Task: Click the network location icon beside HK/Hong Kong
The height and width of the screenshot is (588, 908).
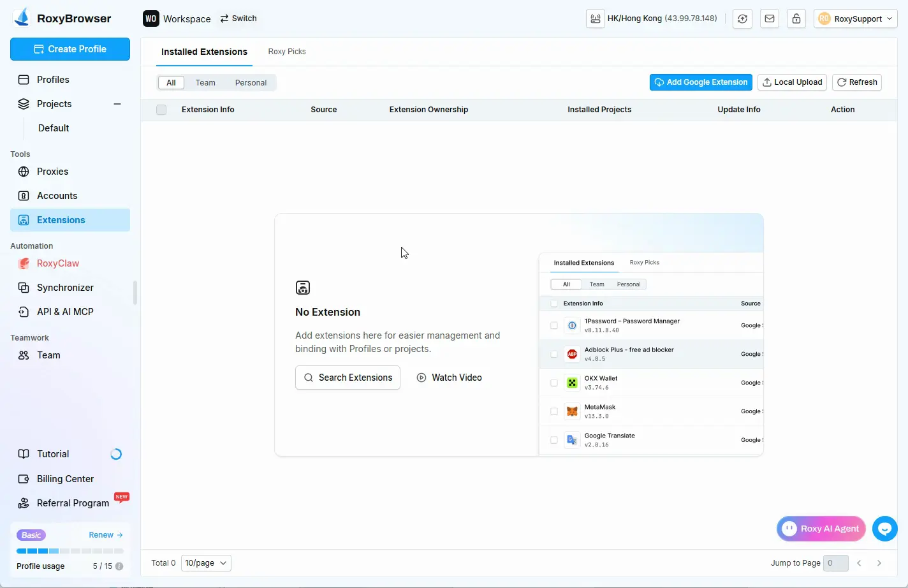Action: 596,18
